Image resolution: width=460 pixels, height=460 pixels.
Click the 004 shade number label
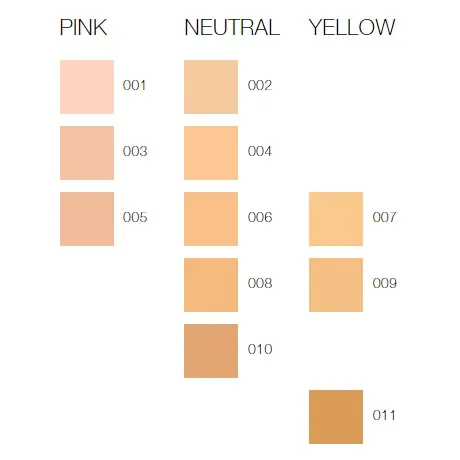coord(260,151)
